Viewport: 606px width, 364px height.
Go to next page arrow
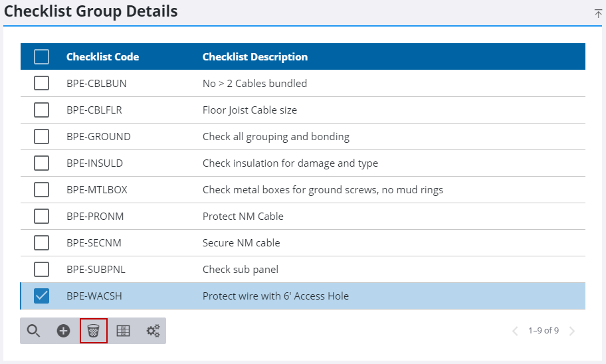[x=572, y=331]
